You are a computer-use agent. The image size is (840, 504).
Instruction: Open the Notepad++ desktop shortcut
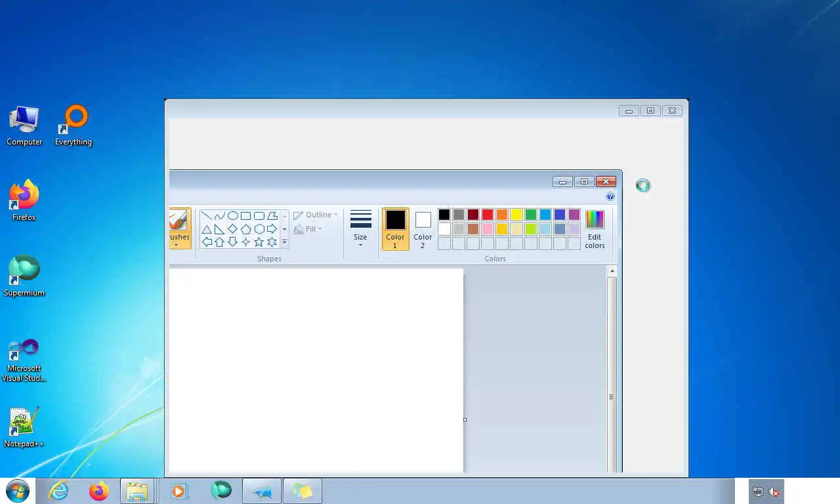tap(24, 427)
